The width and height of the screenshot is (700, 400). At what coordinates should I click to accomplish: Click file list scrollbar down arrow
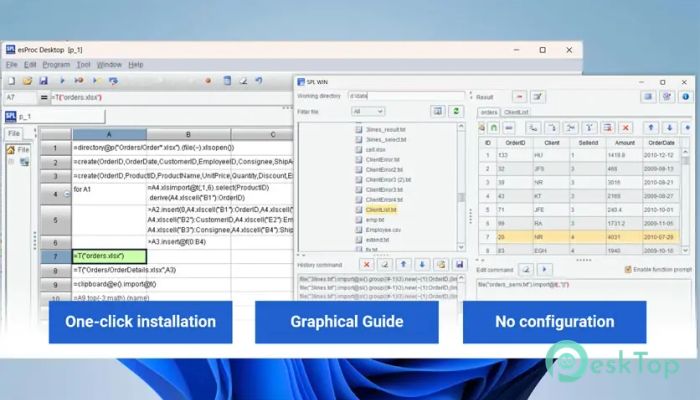point(461,247)
